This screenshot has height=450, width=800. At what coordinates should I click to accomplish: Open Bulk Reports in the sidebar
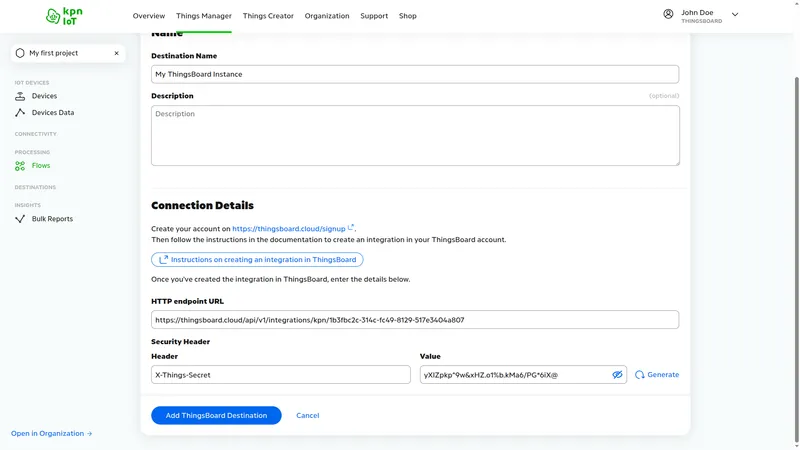[52, 219]
